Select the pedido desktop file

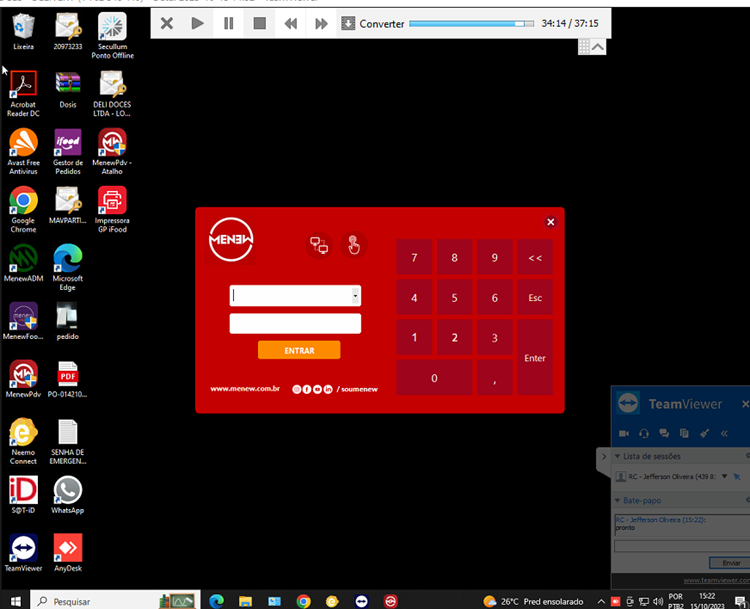point(67,321)
